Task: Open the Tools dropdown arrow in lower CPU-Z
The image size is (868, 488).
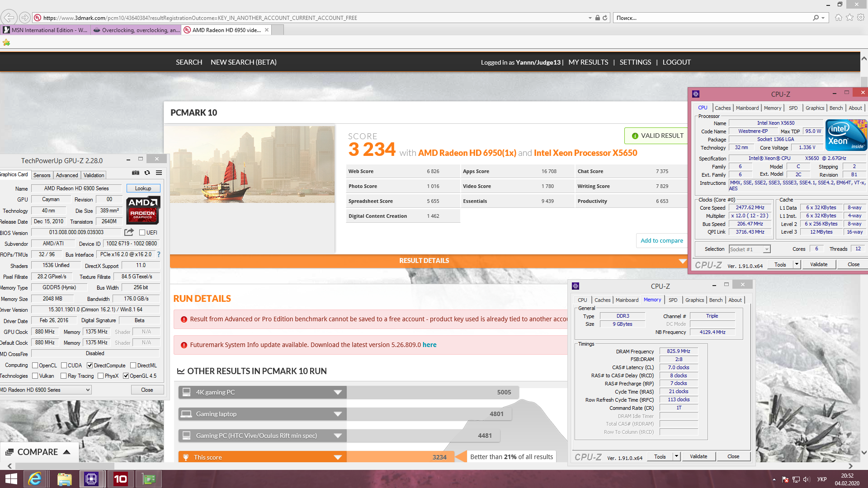Action: (676, 456)
